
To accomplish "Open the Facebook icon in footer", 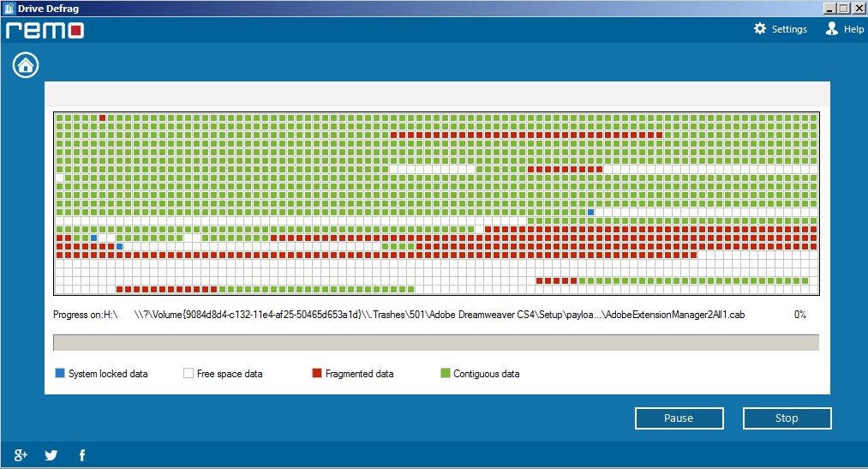I will (82, 455).
